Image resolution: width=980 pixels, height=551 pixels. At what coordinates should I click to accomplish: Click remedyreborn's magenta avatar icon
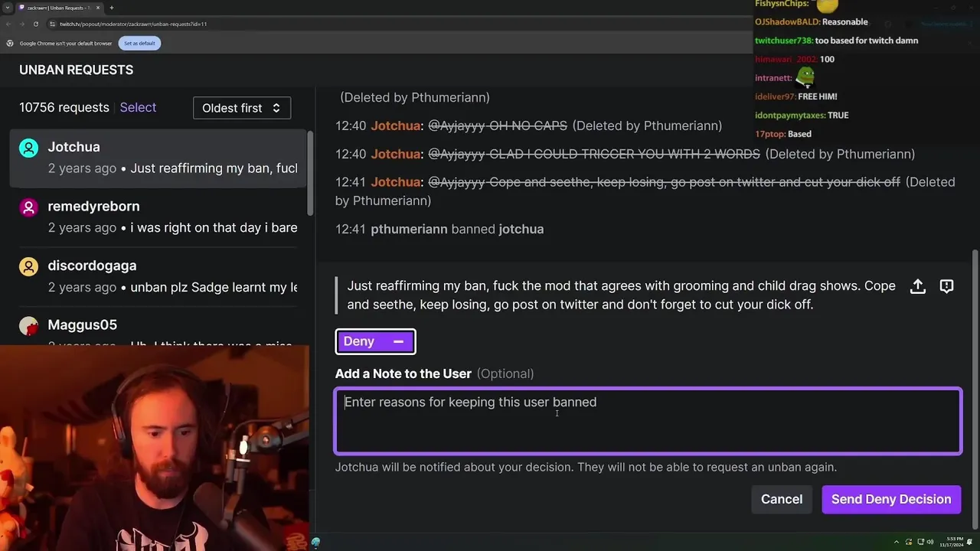coord(28,207)
